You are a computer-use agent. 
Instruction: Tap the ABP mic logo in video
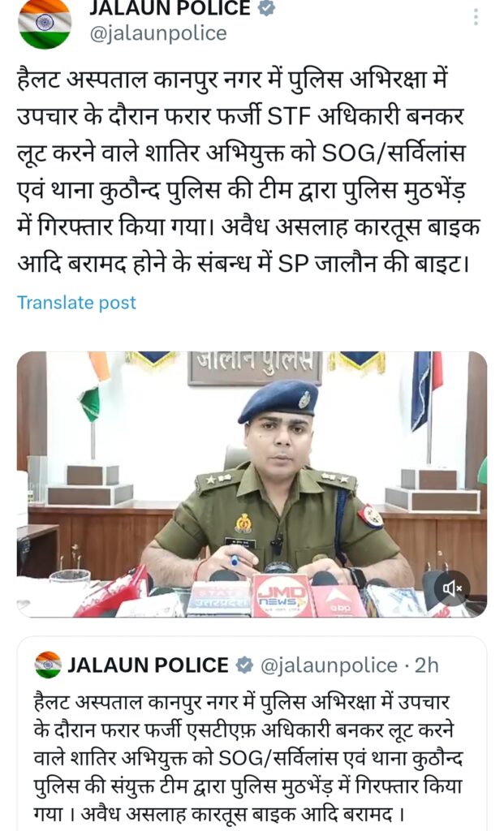pyautogui.click(x=340, y=601)
